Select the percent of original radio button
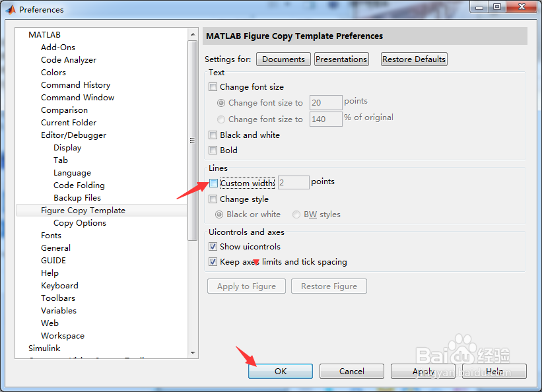Image resolution: width=542 pixels, height=392 pixels. (221, 119)
